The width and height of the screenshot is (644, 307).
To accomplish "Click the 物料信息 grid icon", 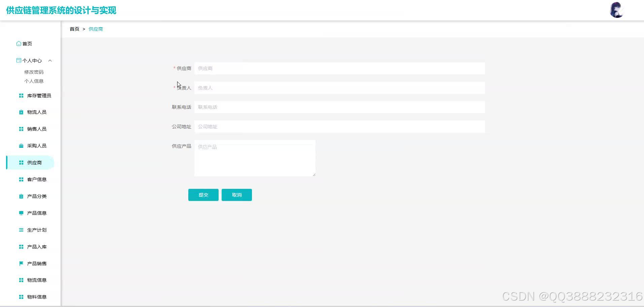I will tap(21, 297).
